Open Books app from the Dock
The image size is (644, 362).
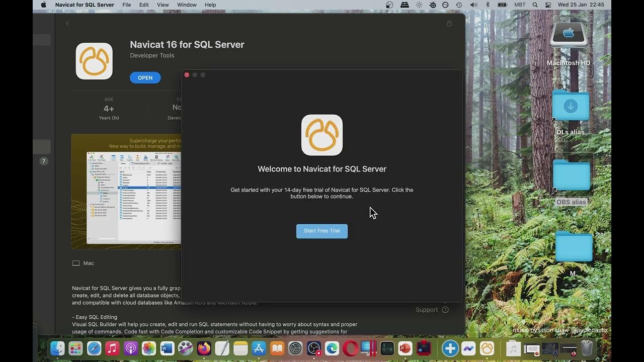pyautogui.click(x=277, y=348)
